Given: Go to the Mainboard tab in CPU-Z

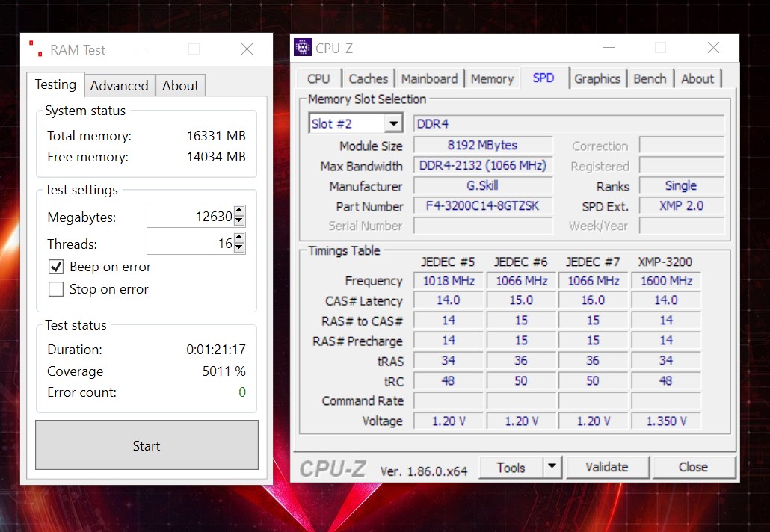Looking at the screenshot, I should point(429,78).
